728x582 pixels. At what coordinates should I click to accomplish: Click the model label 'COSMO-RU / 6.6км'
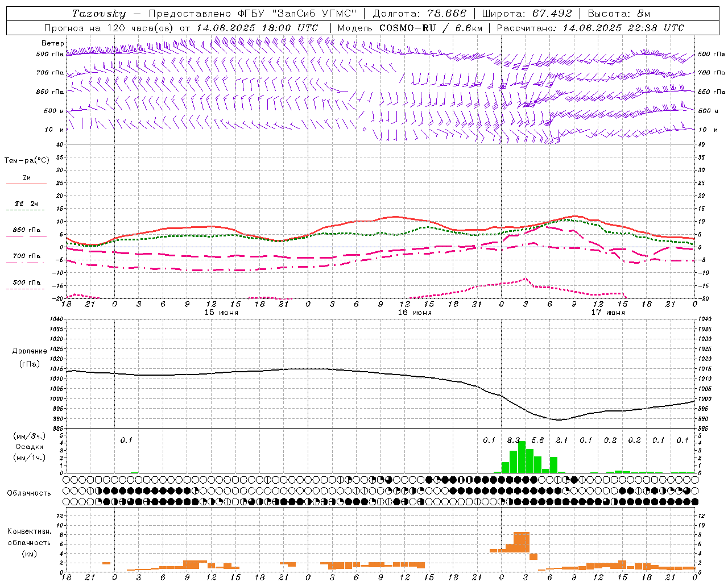(x=431, y=28)
